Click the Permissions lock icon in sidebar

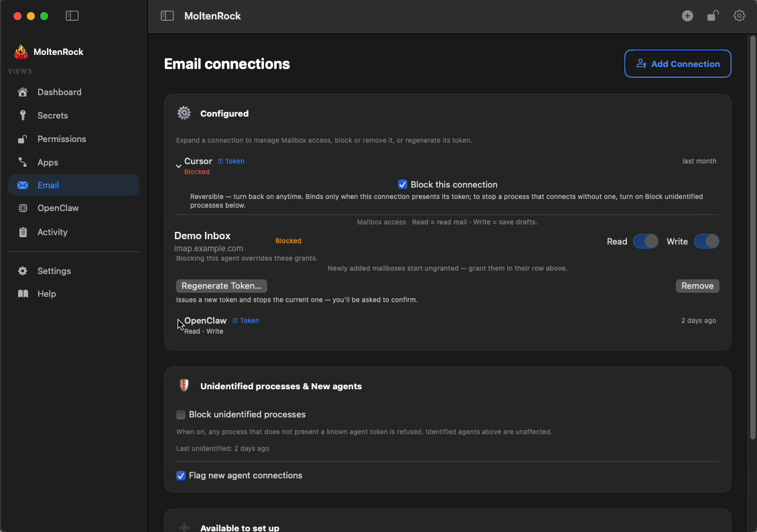(22, 139)
